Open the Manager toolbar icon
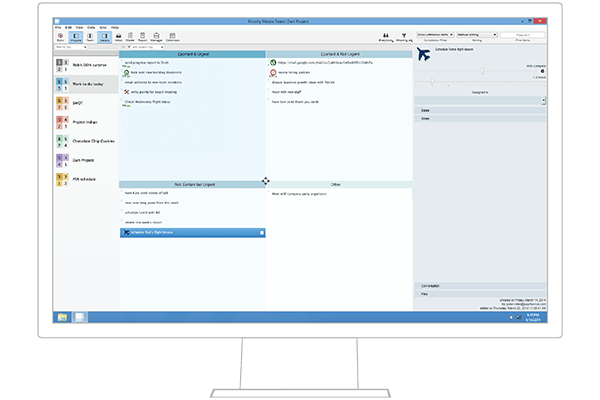The height and width of the screenshot is (400, 600). (156, 37)
